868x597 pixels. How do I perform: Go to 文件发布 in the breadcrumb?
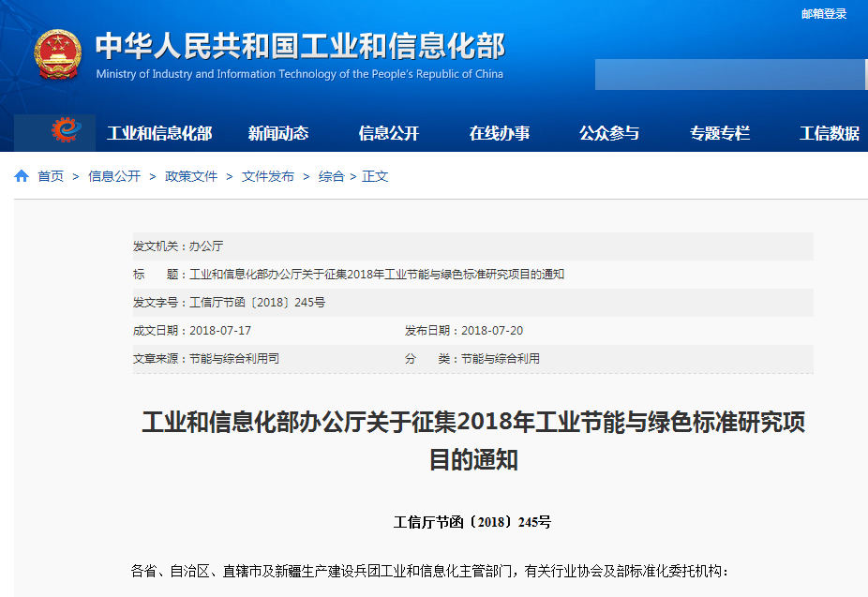[268, 176]
